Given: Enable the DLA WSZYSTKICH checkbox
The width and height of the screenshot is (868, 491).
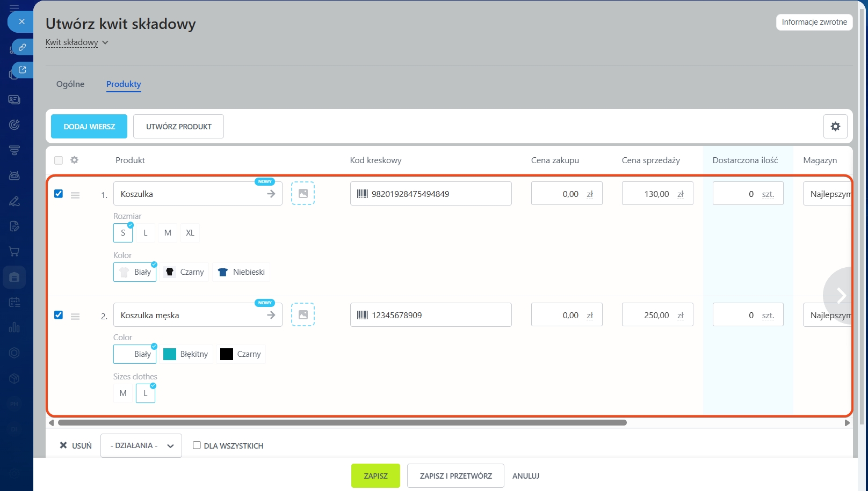Looking at the screenshot, I should 197,445.
